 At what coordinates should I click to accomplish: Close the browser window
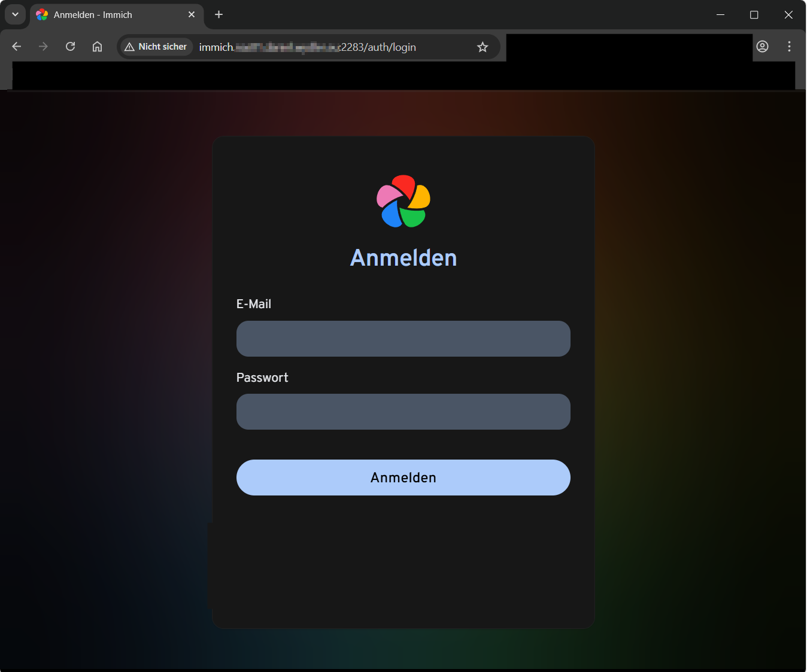pyautogui.click(x=788, y=14)
